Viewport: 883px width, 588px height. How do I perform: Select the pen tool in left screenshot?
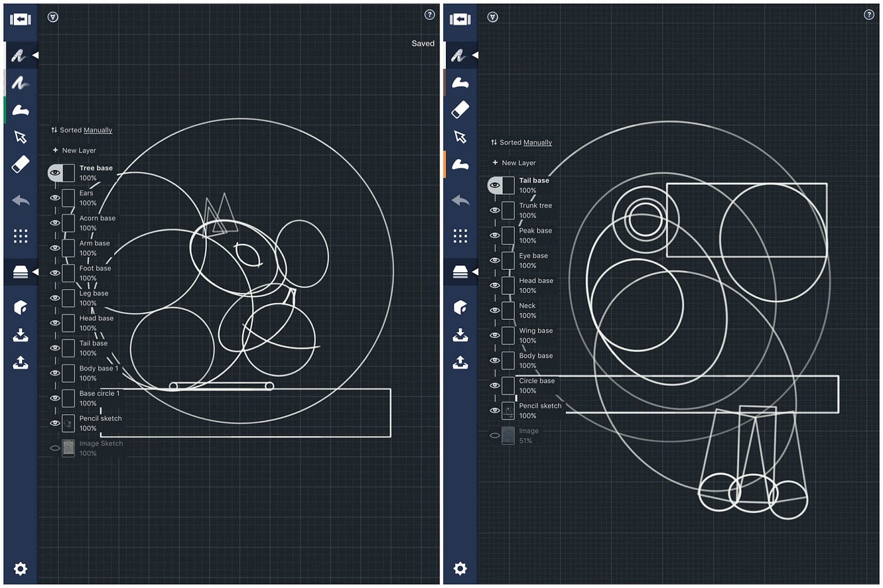click(19, 55)
